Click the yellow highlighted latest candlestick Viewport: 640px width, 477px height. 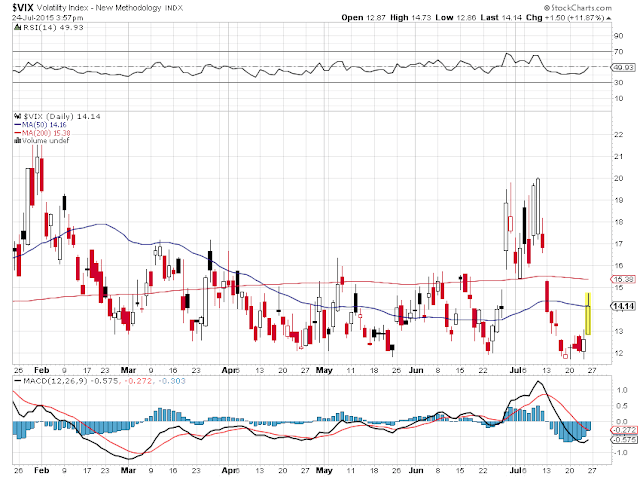click(x=588, y=313)
